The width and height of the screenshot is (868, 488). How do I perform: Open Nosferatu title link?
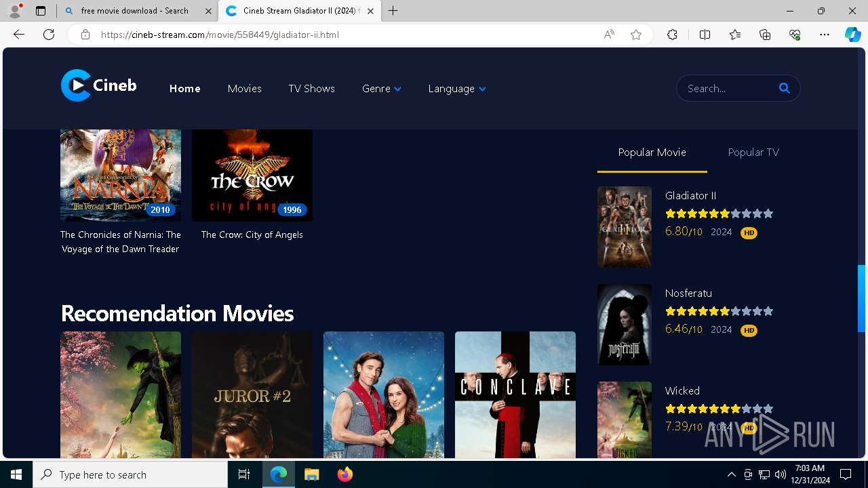(x=688, y=293)
